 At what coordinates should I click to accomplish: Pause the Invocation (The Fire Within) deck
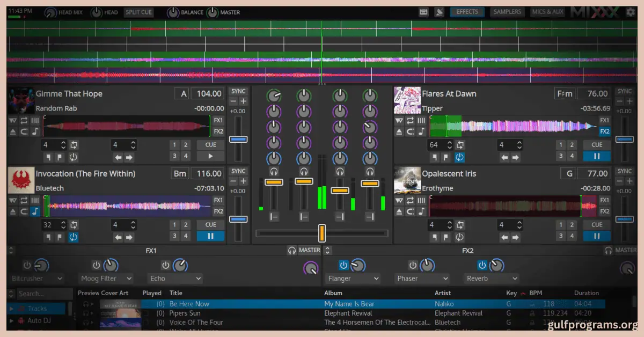click(x=210, y=236)
